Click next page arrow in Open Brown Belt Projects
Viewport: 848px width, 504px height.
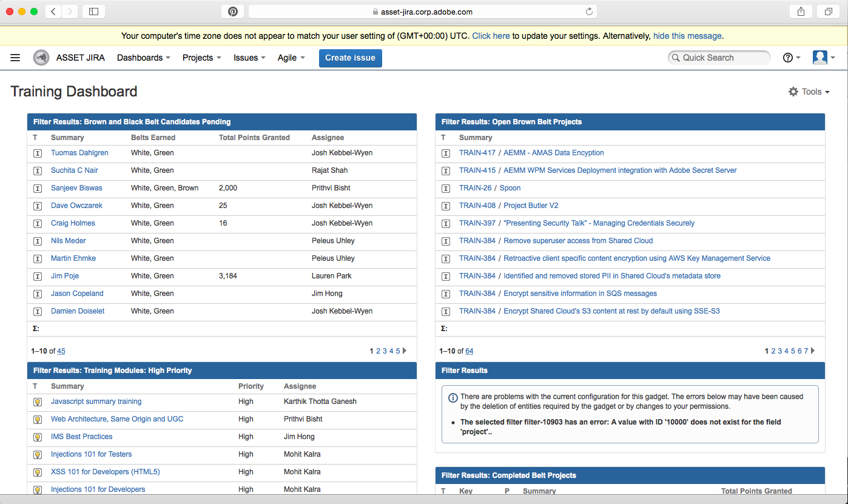point(813,351)
